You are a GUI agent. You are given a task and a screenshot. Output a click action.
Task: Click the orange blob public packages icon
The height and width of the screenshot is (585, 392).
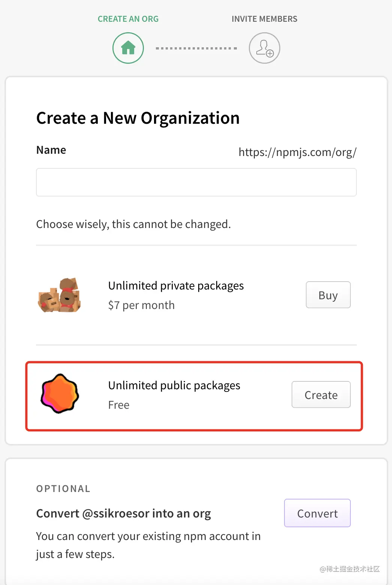click(60, 394)
